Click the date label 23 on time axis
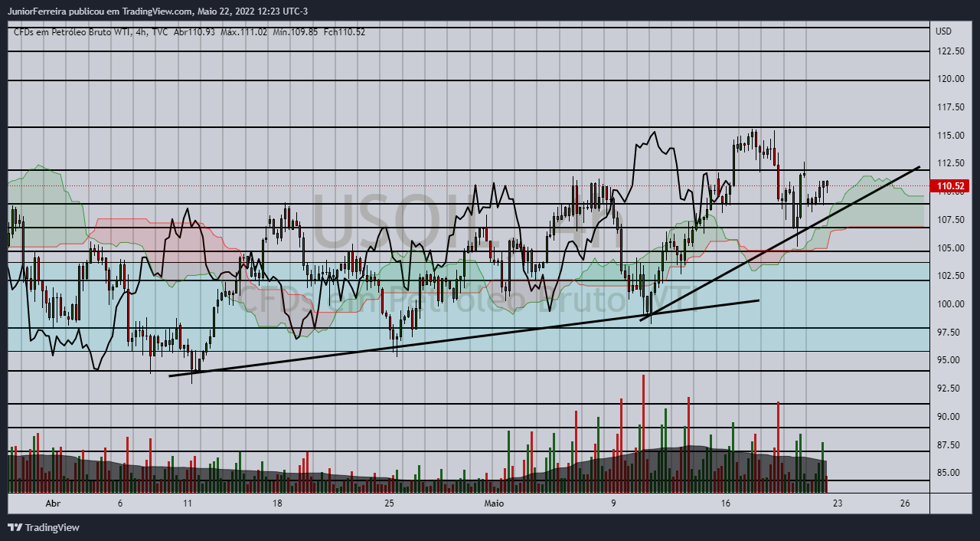Screen dimensions: 980x541 (x=838, y=503)
